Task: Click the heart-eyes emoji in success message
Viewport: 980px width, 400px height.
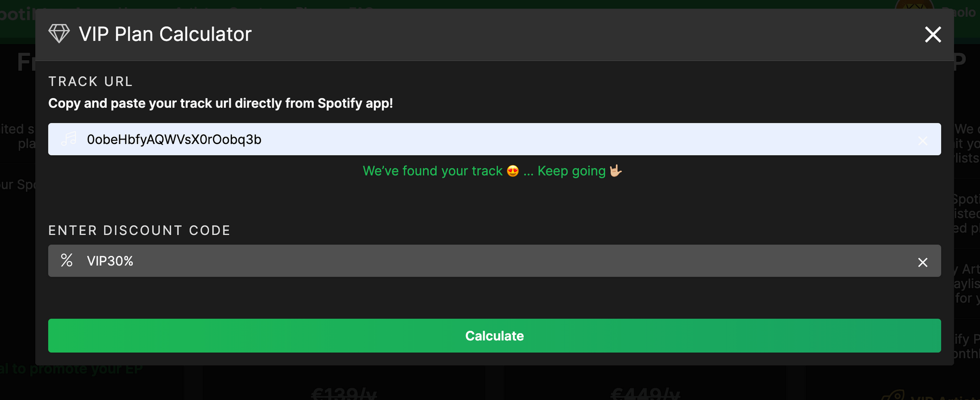Action: tap(513, 171)
